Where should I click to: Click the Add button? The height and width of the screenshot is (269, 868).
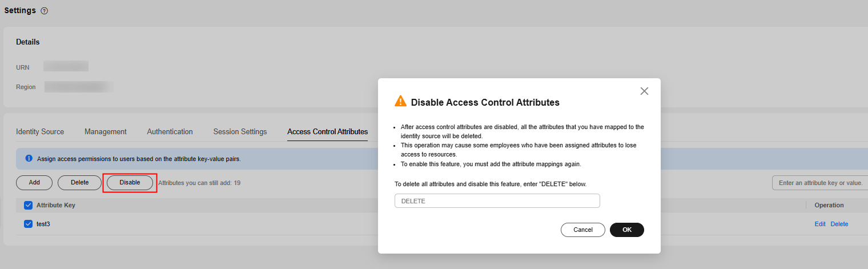pyautogui.click(x=34, y=183)
